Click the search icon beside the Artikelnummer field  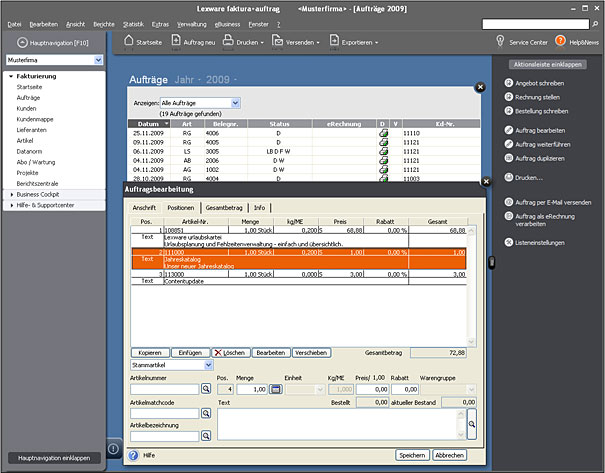point(207,389)
